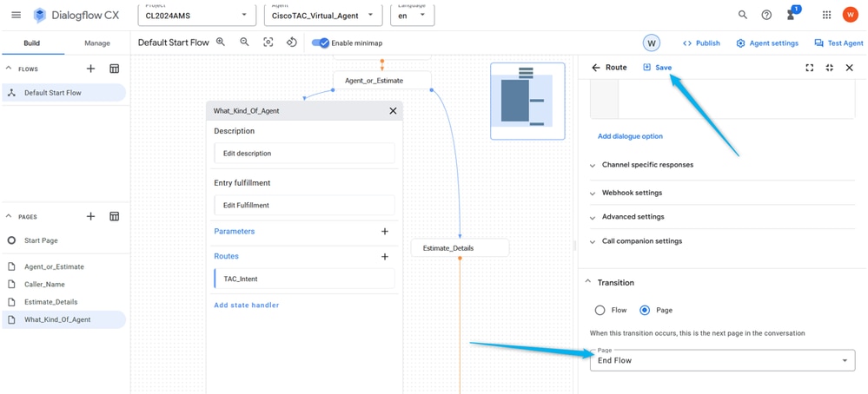Click the minimap thumbnail
This screenshot has height=394, width=868.
pos(527,101)
